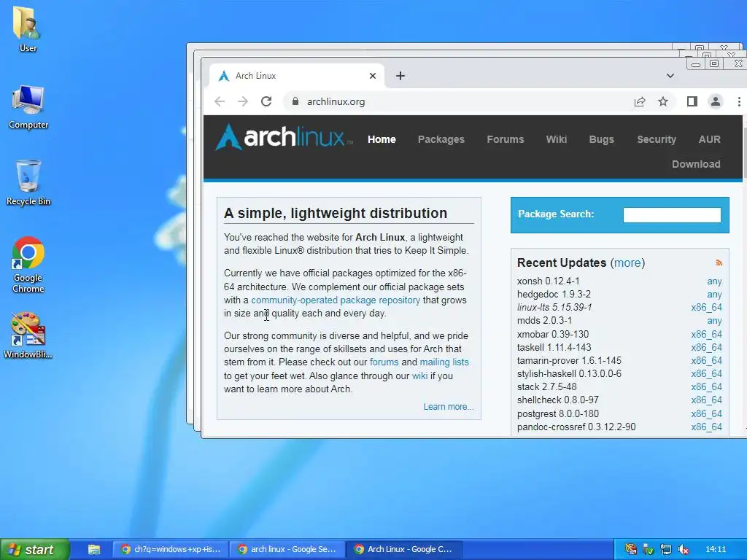Open Wiki in Arch navigation
Viewport: 747px width, 560px height.
(x=557, y=139)
